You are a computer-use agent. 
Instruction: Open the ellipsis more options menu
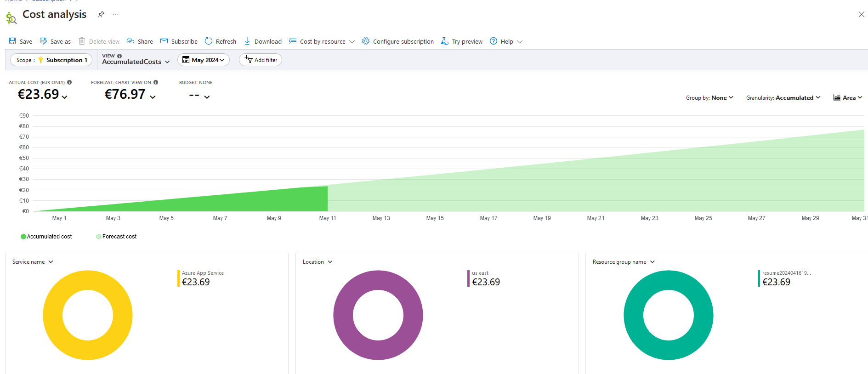tap(116, 14)
